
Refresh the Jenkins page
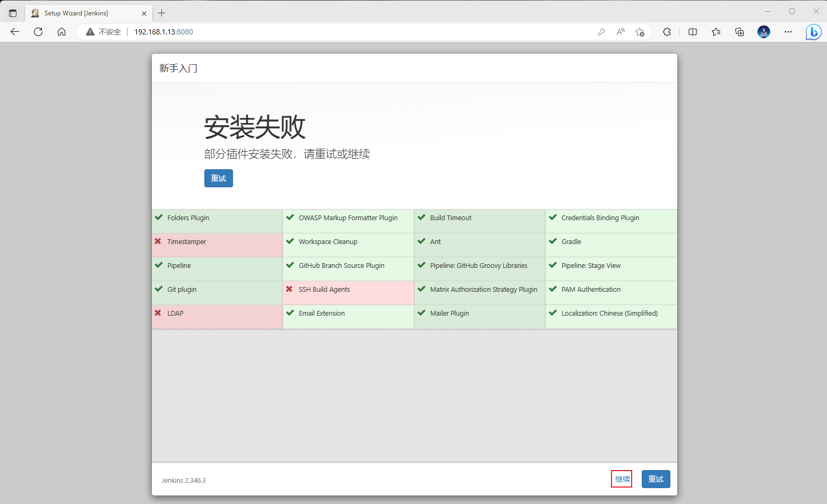(38, 32)
